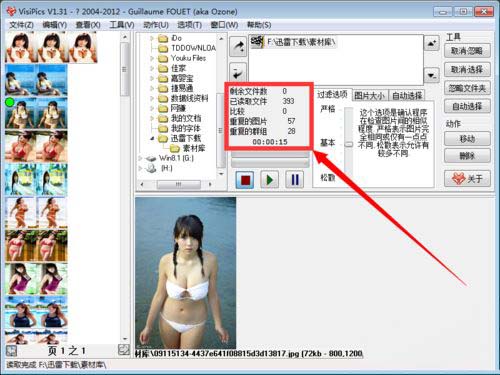Select first thumbnail in the top row

tap(21, 47)
